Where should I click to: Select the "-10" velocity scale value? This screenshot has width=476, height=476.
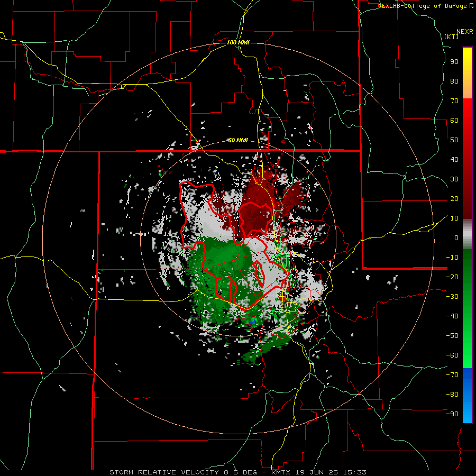[x=452, y=258]
